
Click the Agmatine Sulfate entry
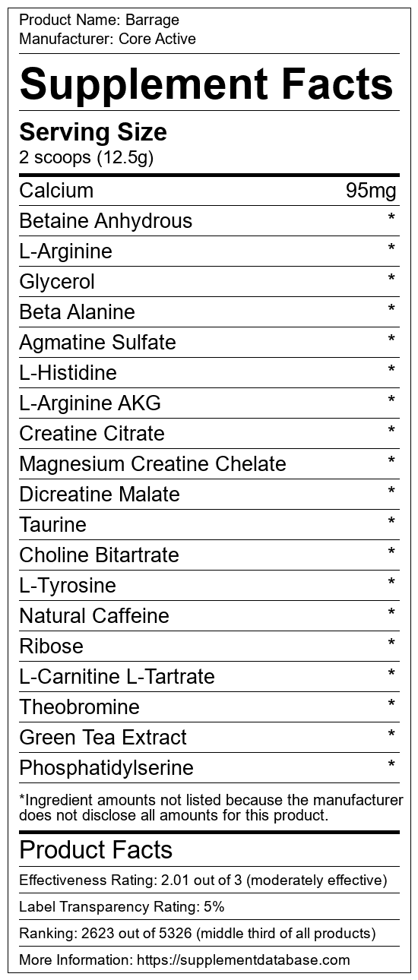97,343
